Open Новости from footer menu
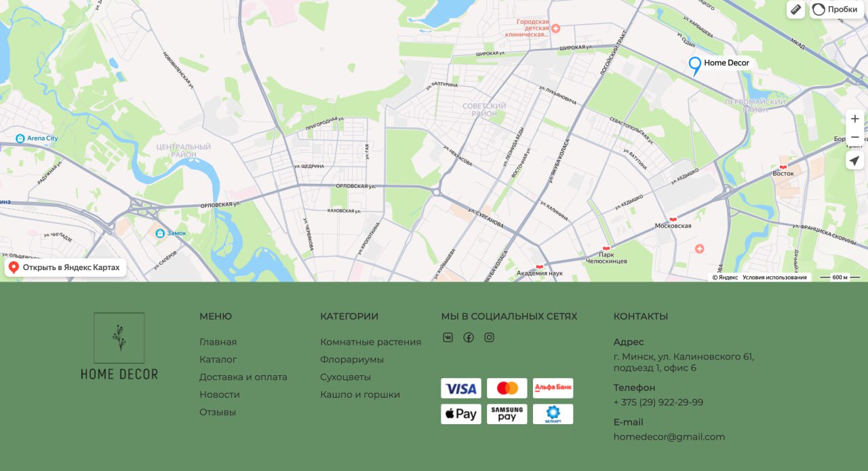The width and height of the screenshot is (868, 471). tap(220, 395)
